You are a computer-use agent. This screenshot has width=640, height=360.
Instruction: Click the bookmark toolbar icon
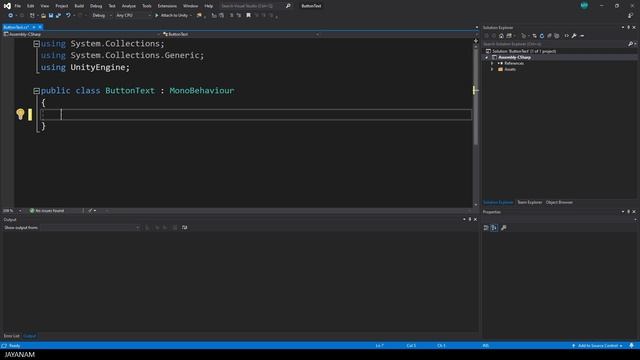pyautogui.click(x=248, y=16)
